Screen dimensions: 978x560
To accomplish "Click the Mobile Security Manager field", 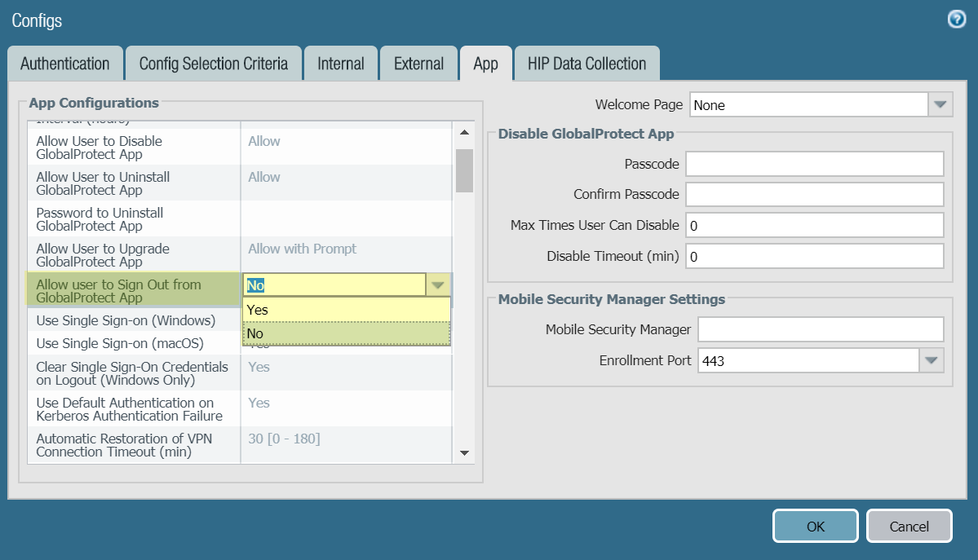I will click(x=821, y=329).
